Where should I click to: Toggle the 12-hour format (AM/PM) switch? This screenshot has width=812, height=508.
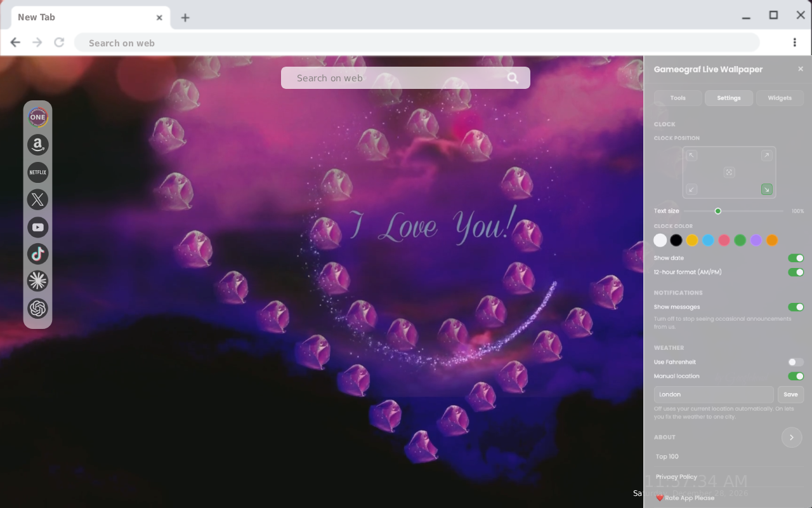796,272
